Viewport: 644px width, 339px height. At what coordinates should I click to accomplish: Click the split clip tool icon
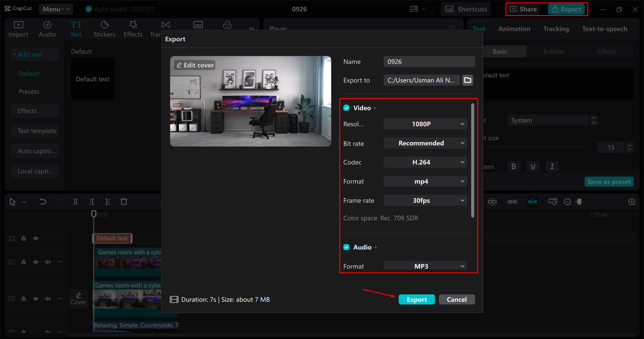(x=75, y=202)
